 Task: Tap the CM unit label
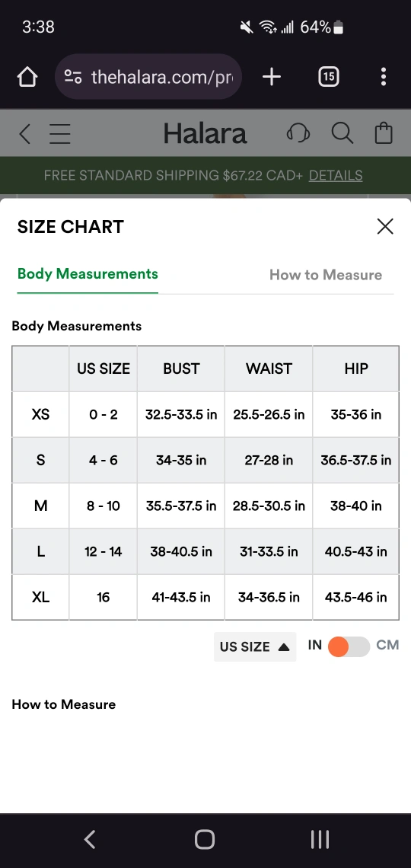[x=387, y=646]
